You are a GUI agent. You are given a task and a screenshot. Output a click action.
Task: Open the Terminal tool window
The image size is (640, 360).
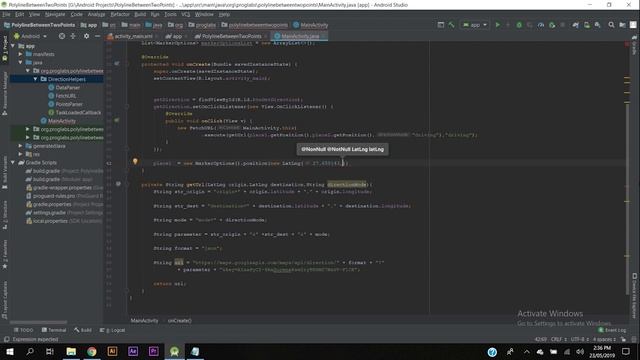[54, 330]
